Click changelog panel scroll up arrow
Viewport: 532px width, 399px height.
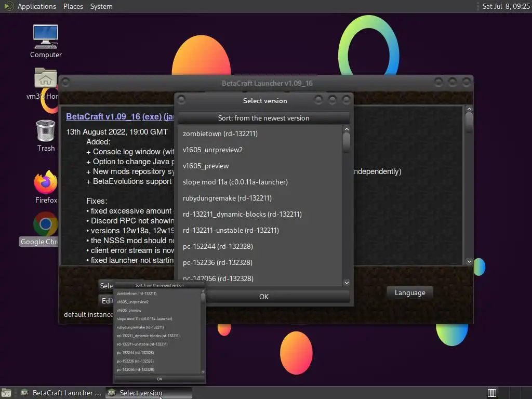pyautogui.click(x=469, y=109)
